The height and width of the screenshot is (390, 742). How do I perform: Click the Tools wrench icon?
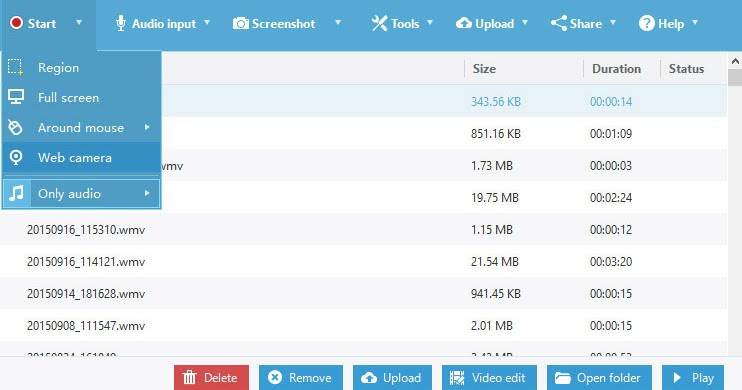[379, 23]
